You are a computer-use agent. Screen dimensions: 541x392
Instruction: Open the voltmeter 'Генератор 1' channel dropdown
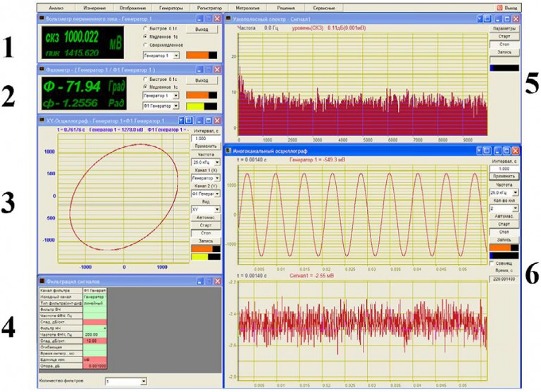pos(161,55)
